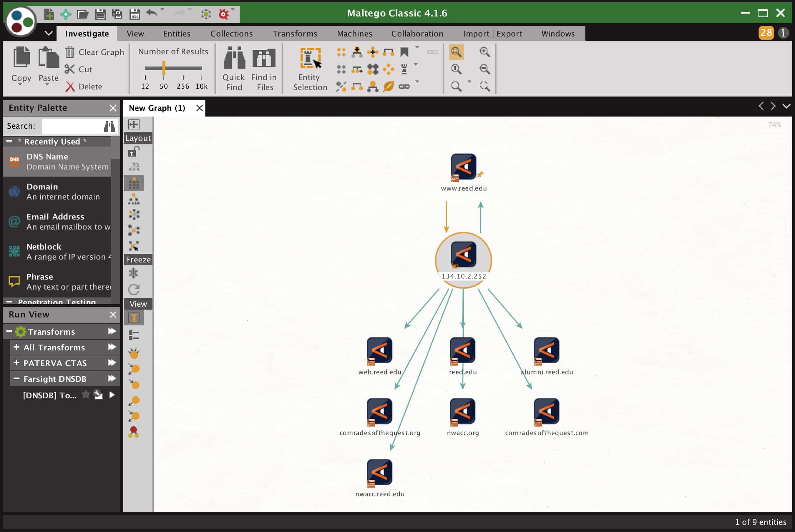Click the pan/move arrows icon above Layout
795x532 pixels.
(134, 124)
